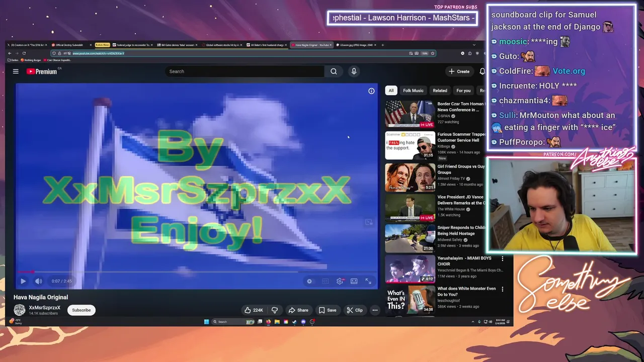Open the taskbar clock and date
This screenshot has width=644, height=362.
click(501, 322)
